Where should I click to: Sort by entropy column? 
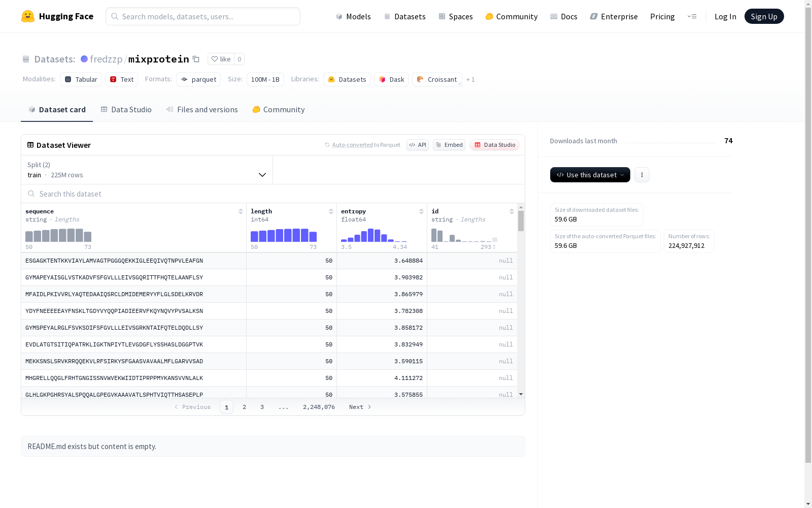tap(421, 211)
